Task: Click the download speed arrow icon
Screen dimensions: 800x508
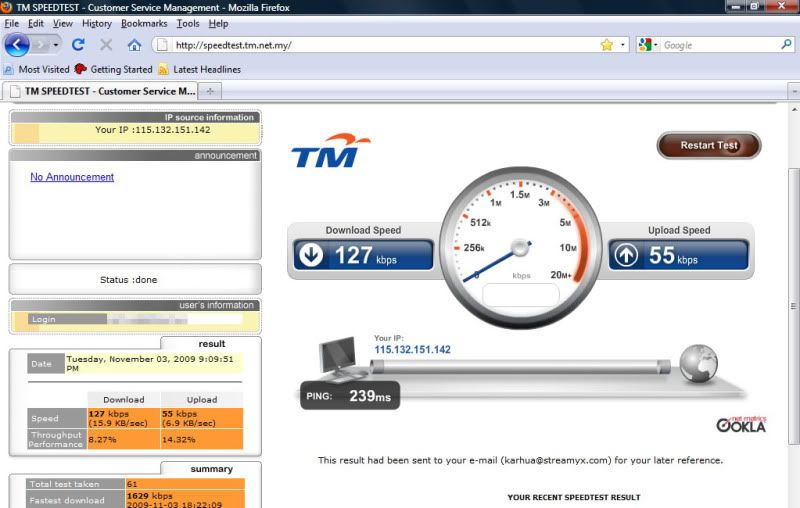Action: click(311, 256)
